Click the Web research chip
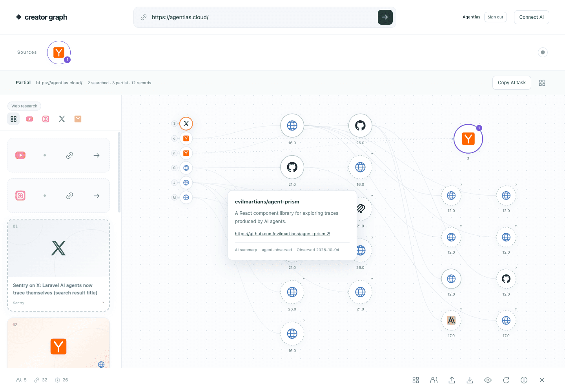Viewport: 565px width, 392px height. [x=24, y=106]
